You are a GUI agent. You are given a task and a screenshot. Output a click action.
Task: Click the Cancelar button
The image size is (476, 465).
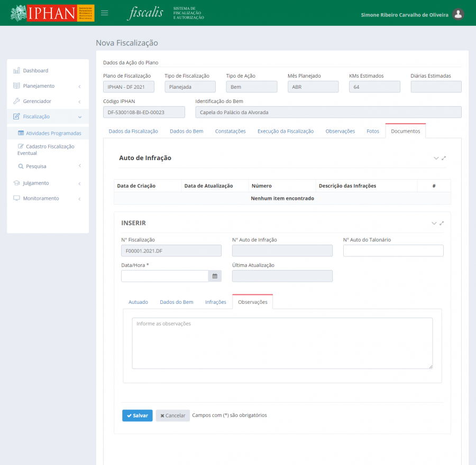pyautogui.click(x=172, y=415)
